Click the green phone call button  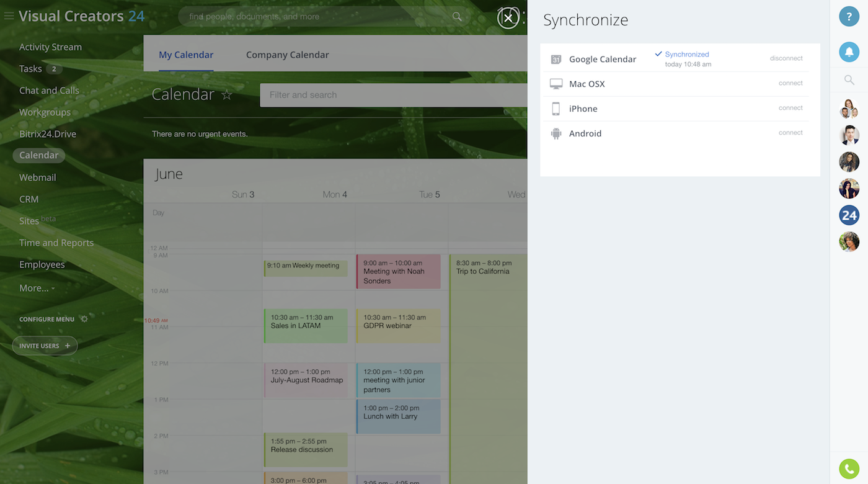(849, 468)
